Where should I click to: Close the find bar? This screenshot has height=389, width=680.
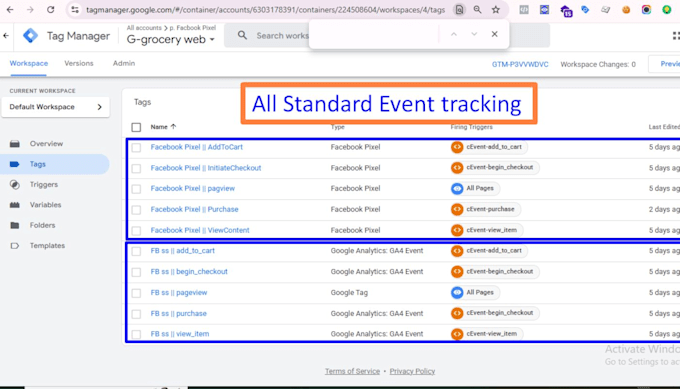(x=494, y=34)
